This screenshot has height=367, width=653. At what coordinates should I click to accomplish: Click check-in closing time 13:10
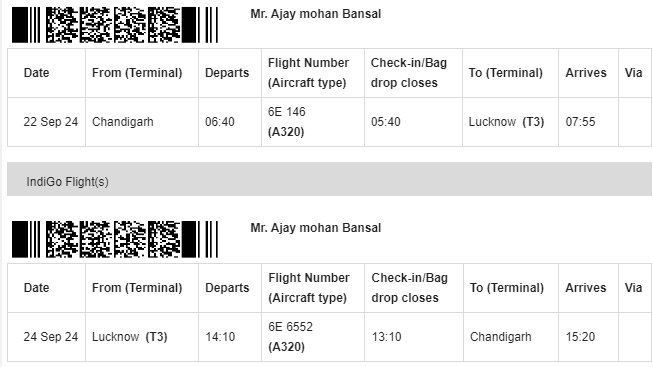click(x=386, y=337)
